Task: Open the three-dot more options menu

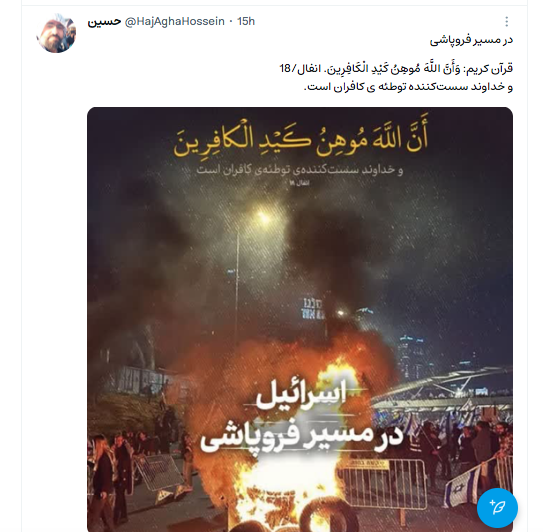Action: 506,21
